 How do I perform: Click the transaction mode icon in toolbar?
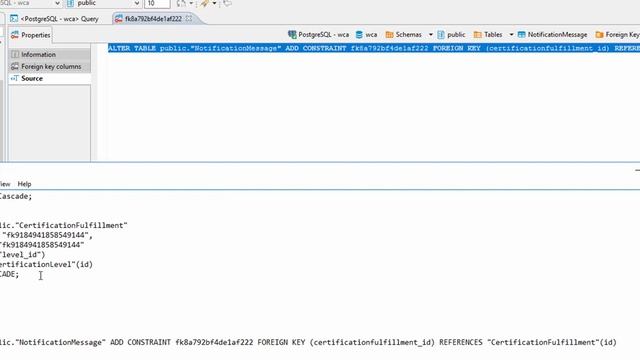coord(181,4)
